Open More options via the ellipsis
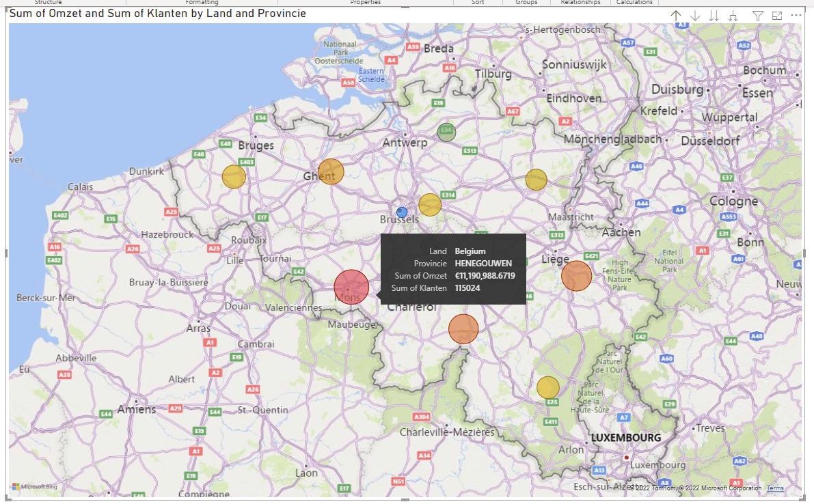The height and width of the screenshot is (504, 814). (795, 15)
